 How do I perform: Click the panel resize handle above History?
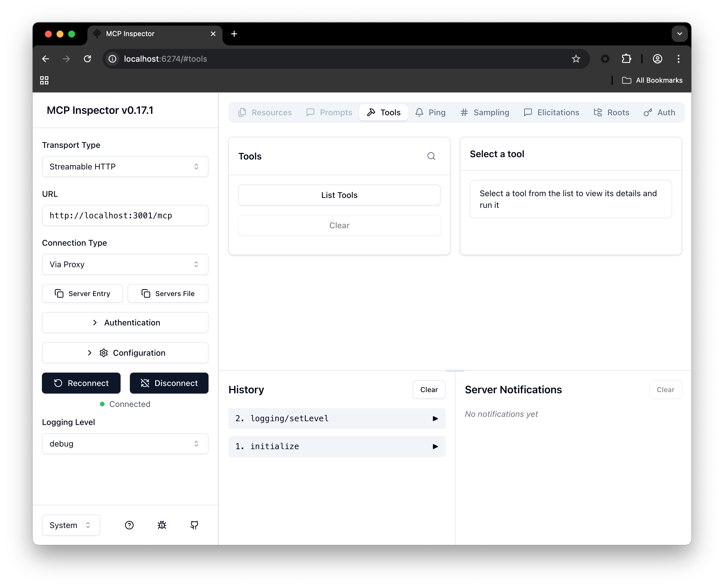coord(455,371)
